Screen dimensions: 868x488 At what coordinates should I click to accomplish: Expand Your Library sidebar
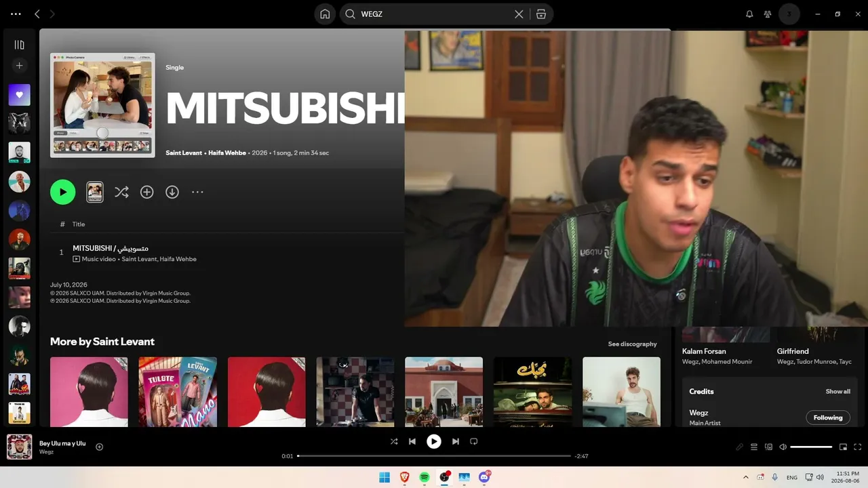(19, 45)
